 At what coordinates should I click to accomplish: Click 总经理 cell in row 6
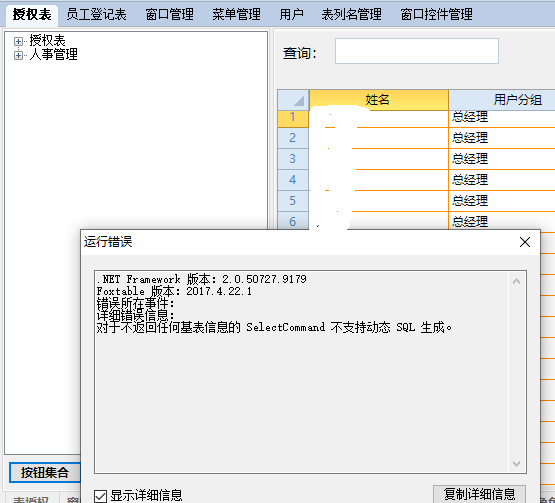(502, 221)
